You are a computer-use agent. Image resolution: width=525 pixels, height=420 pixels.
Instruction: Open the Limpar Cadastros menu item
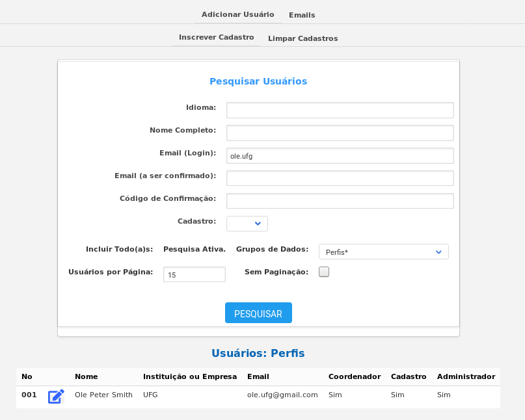click(x=303, y=38)
